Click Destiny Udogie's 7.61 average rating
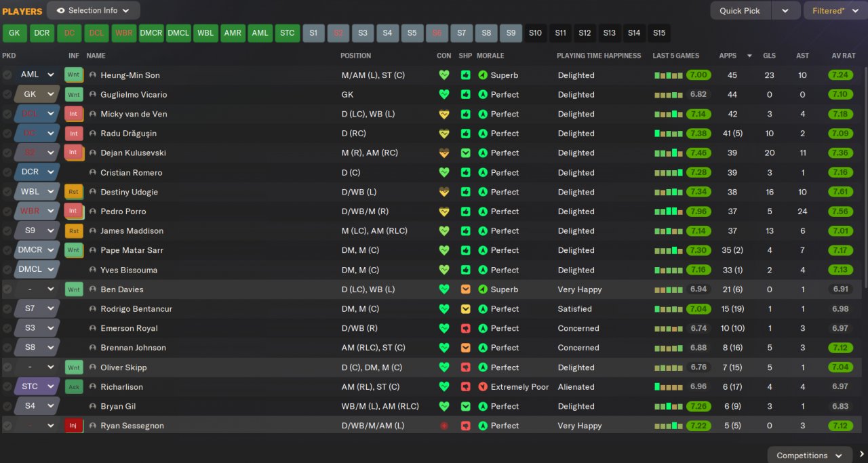Screen dimensions: 868x463 tap(840, 192)
